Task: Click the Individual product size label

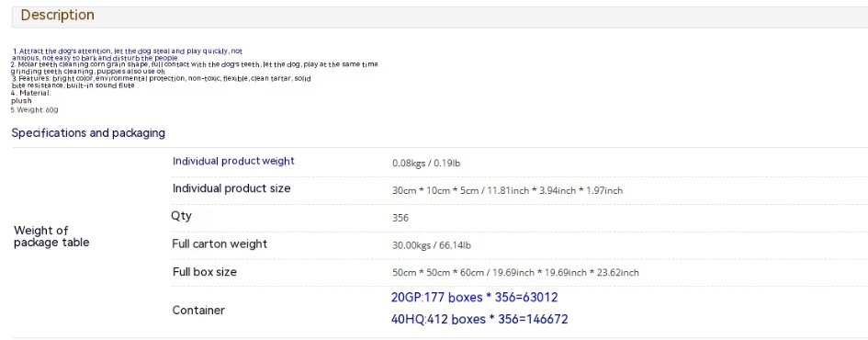Action: click(x=231, y=188)
